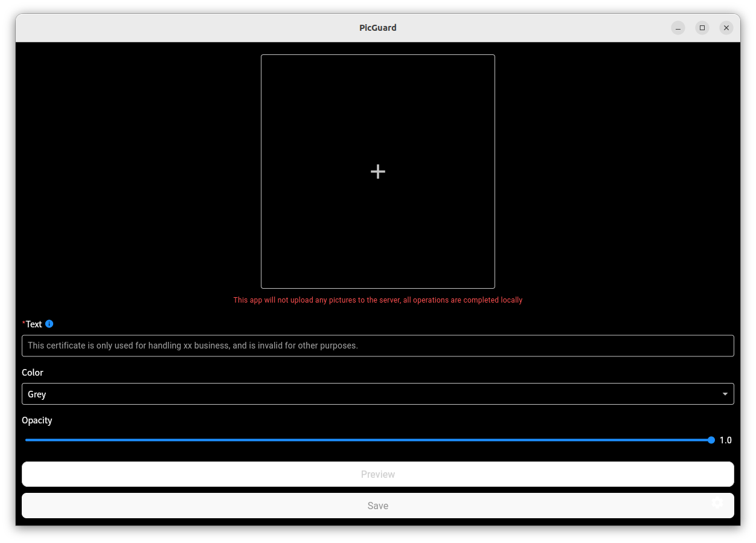The width and height of the screenshot is (756, 543).
Task: Click the PicGuard title in the titlebar
Action: (x=377, y=28)
